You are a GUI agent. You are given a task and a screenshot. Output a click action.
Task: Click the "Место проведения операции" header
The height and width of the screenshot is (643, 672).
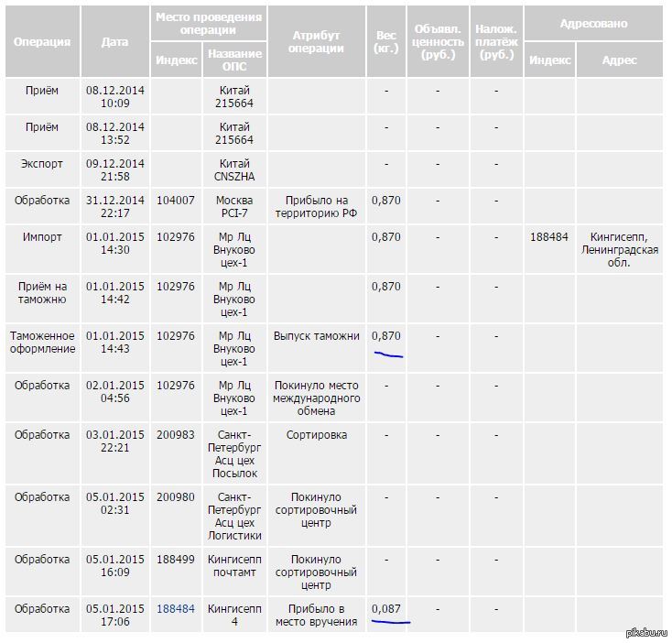tap(209, 23)
